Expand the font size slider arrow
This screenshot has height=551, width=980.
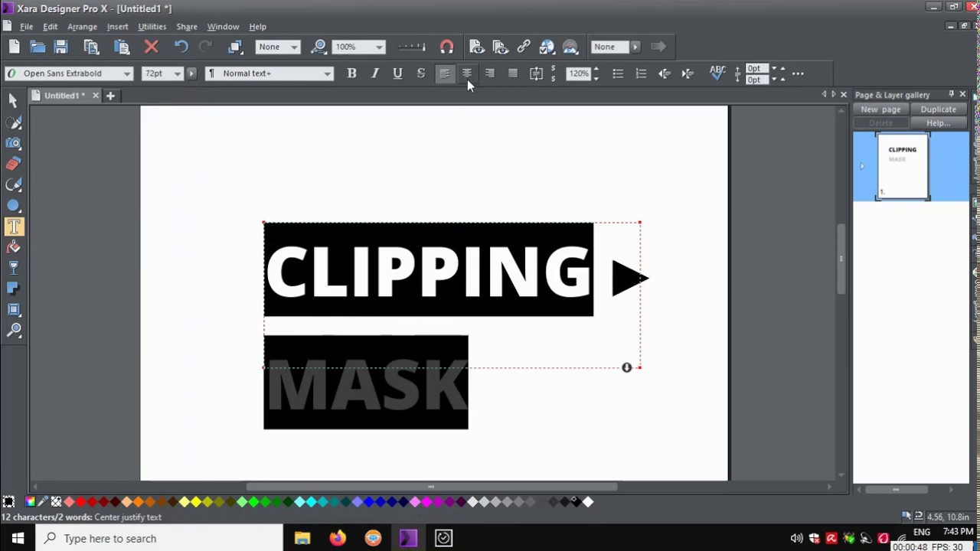tap(191, 73)
